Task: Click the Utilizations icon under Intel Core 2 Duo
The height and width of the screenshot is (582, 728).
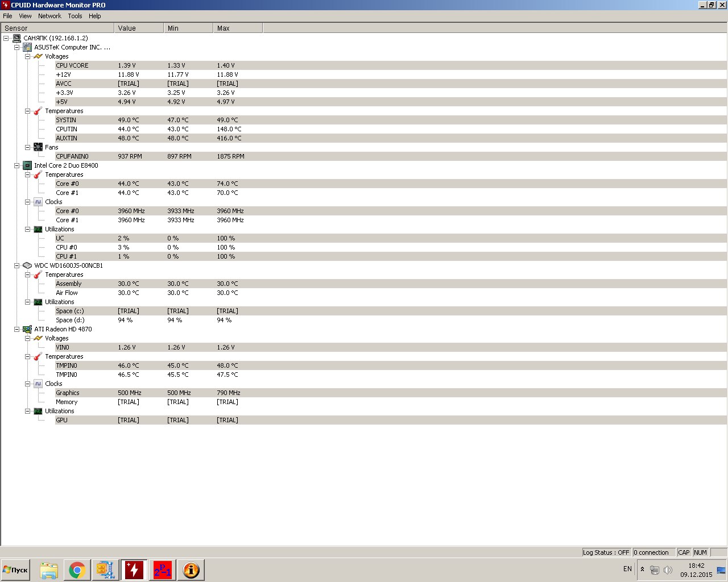Action: (x=38, y=229)
